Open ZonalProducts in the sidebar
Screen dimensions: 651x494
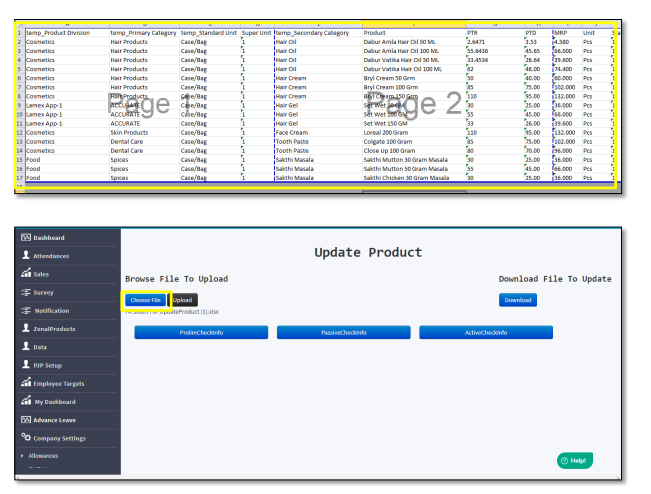54,329
